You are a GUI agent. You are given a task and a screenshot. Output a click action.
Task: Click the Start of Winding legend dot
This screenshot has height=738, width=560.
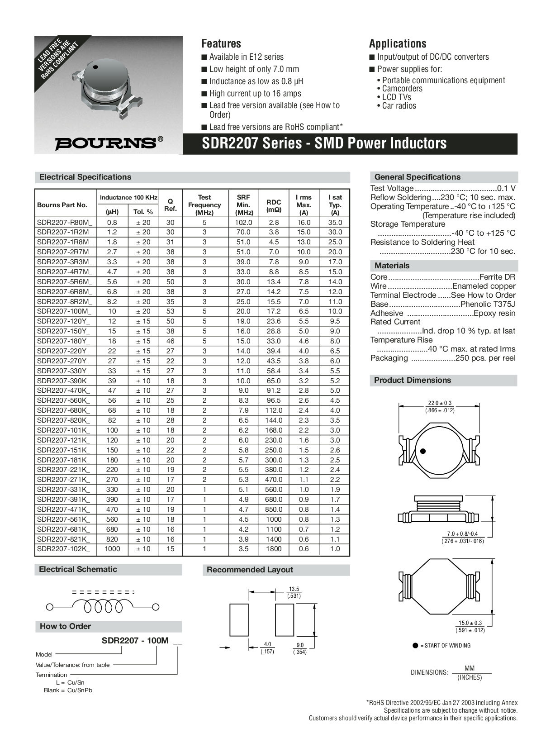tap(415, 645)
